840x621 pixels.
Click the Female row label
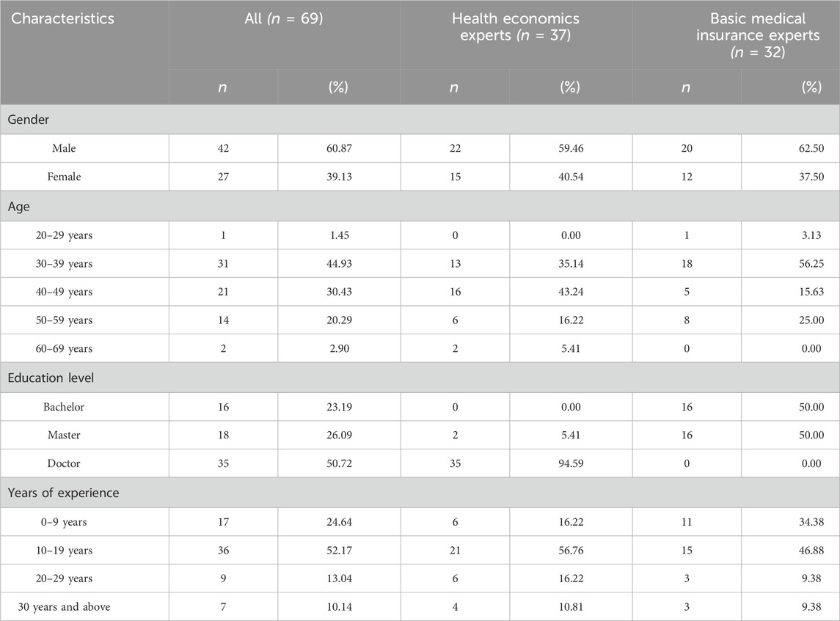point(64,177)
